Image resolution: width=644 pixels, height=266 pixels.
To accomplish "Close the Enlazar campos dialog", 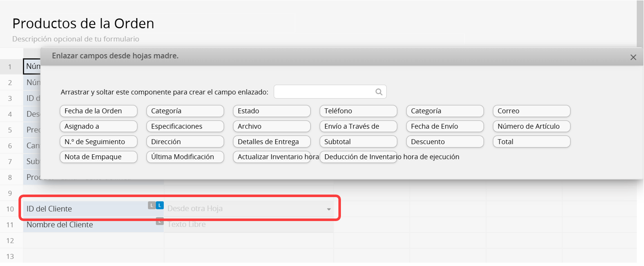I will point(633,58).
